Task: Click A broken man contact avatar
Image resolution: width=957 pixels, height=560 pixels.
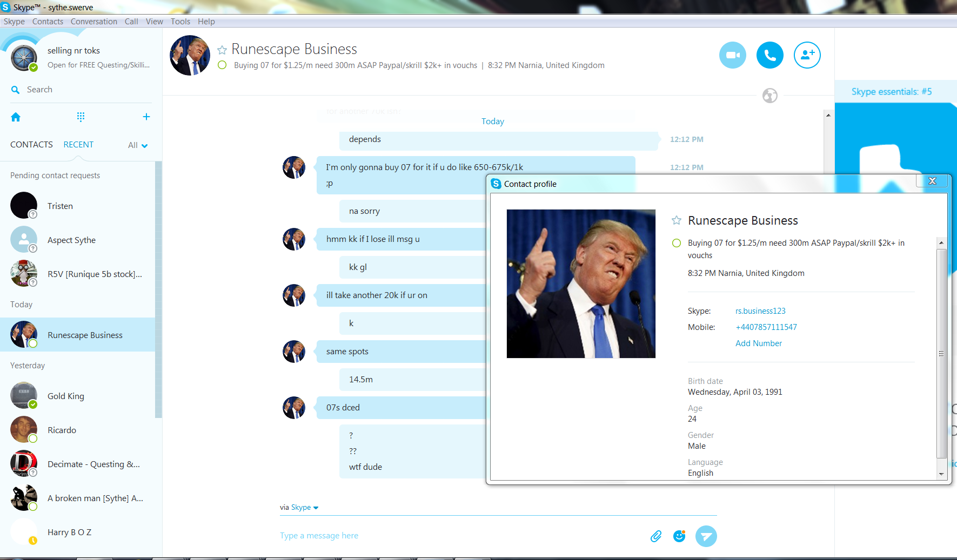Action: tap(24, 498)
